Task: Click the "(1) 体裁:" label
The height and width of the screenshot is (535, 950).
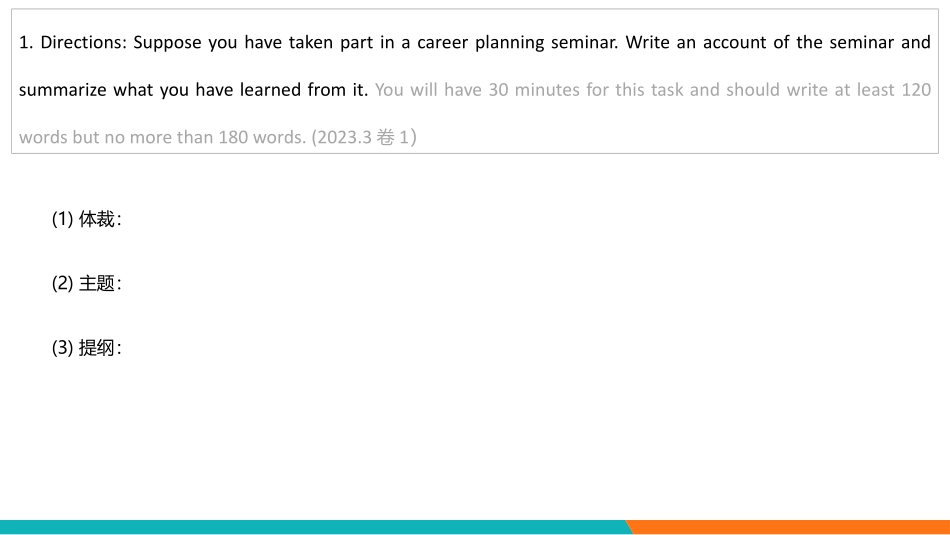Action: pyautogui.click(x=86, y=220)
